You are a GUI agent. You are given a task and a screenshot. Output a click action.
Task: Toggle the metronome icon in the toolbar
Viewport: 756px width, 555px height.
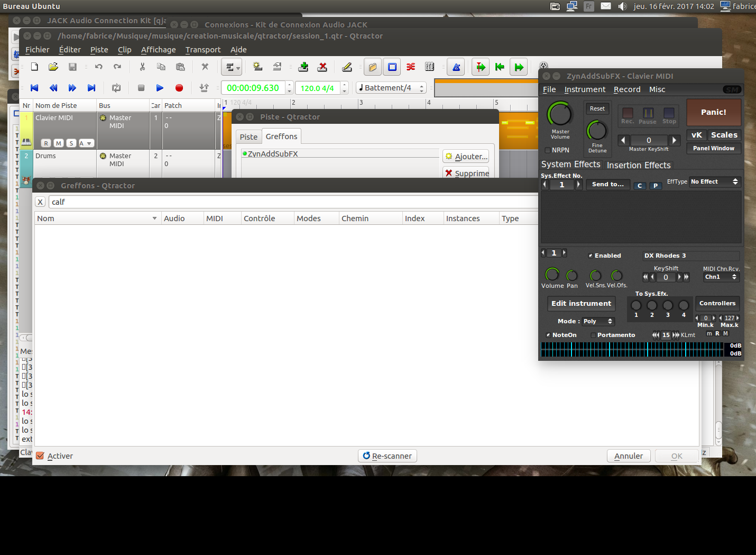pyautogui.click(x=456, y=67)
